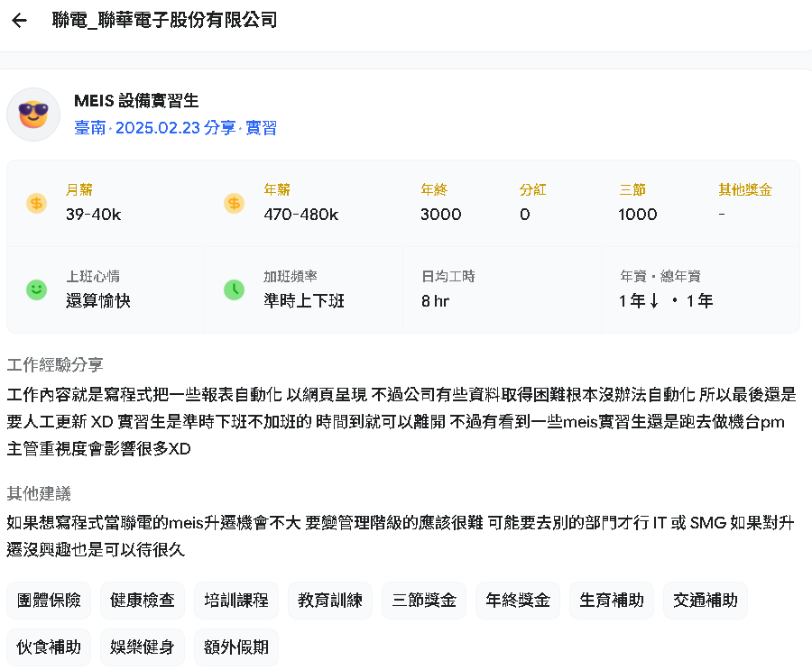Click the sunglasses emoji avatar
Screen dimensions: 812x670
click(x=33, y=115)
